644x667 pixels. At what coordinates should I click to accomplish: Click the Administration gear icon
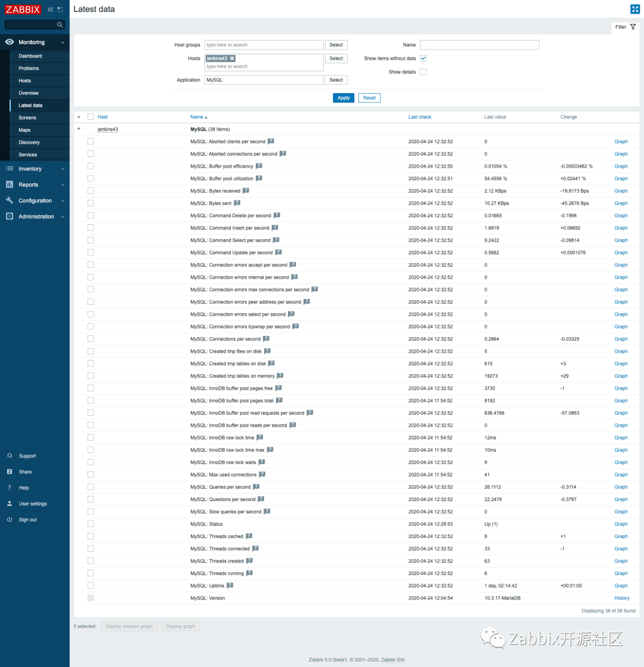click(x=10, y=216)
